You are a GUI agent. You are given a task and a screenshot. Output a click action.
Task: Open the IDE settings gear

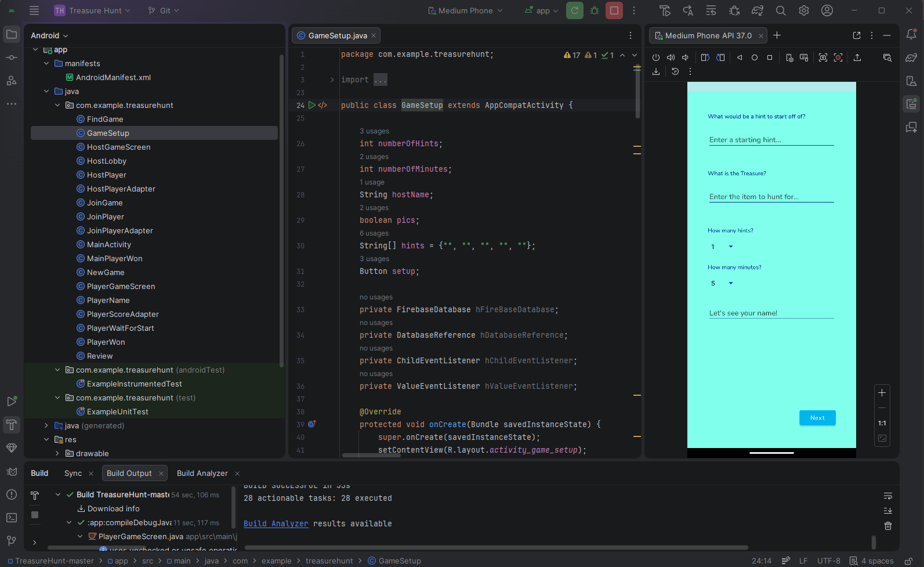[804, 10]
